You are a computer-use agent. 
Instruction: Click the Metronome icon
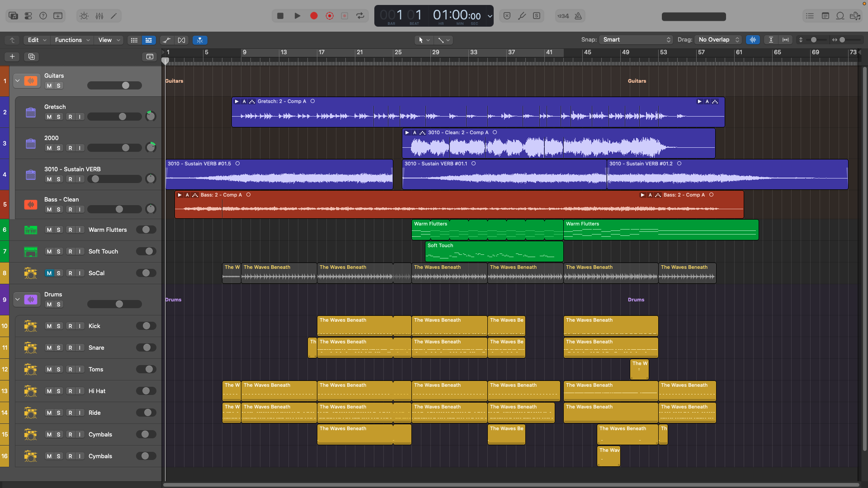tap(578, 16)
